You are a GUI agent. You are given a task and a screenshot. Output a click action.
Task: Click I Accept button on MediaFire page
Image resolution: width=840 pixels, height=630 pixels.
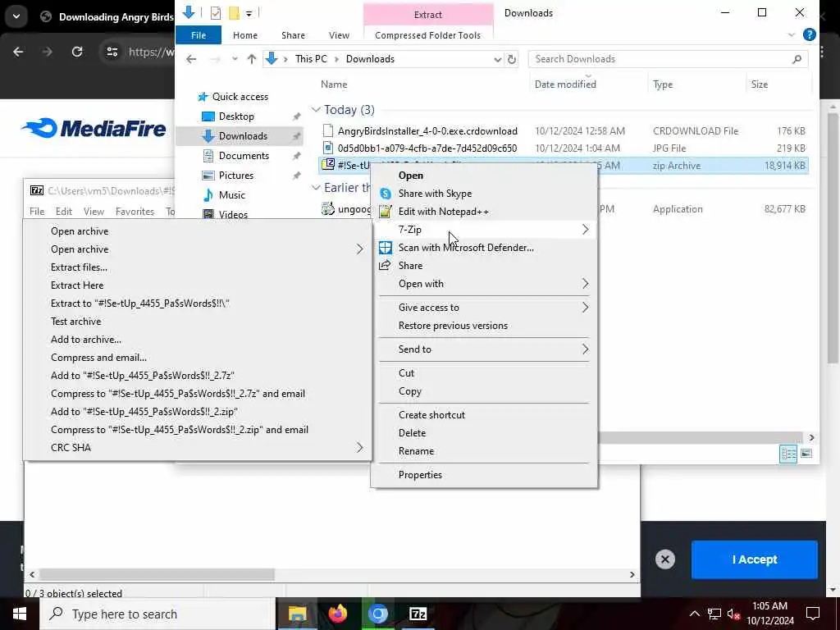point(755,559)
